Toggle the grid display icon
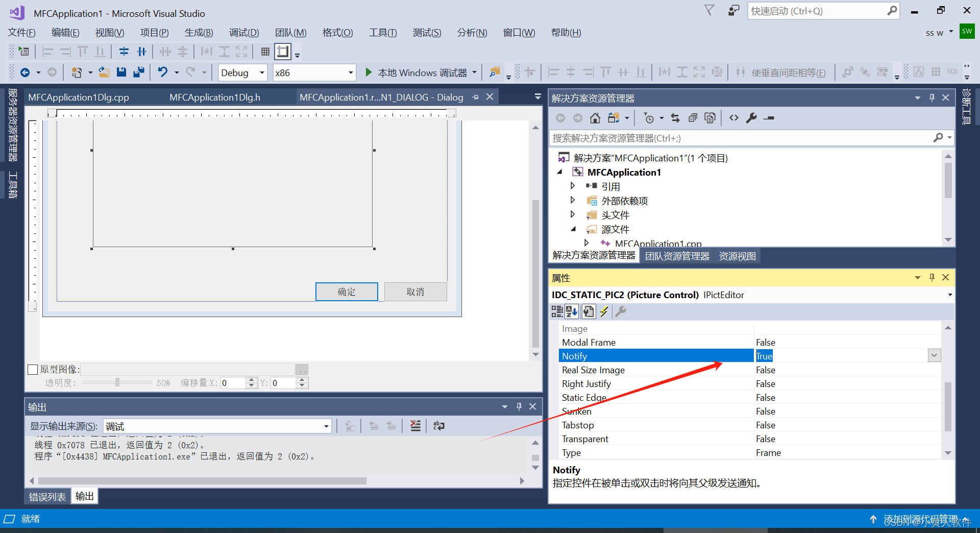Screen dimensions: 980x533 point(265,52)
